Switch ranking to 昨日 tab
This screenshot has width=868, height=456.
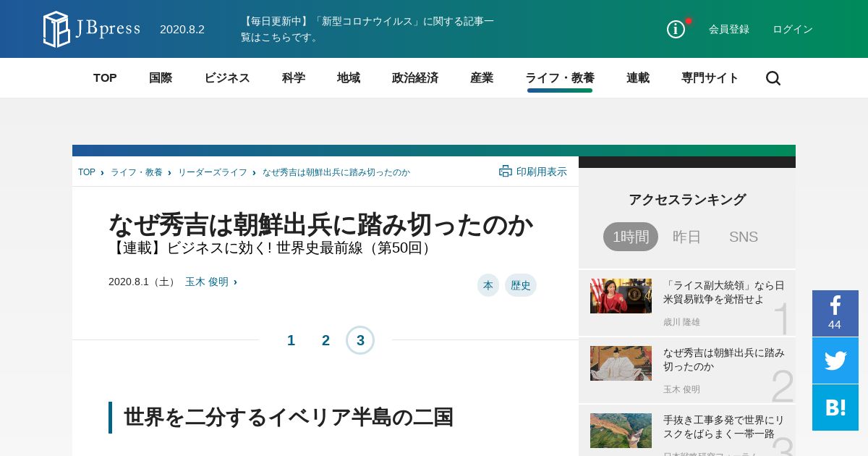[x=687, y=237]
